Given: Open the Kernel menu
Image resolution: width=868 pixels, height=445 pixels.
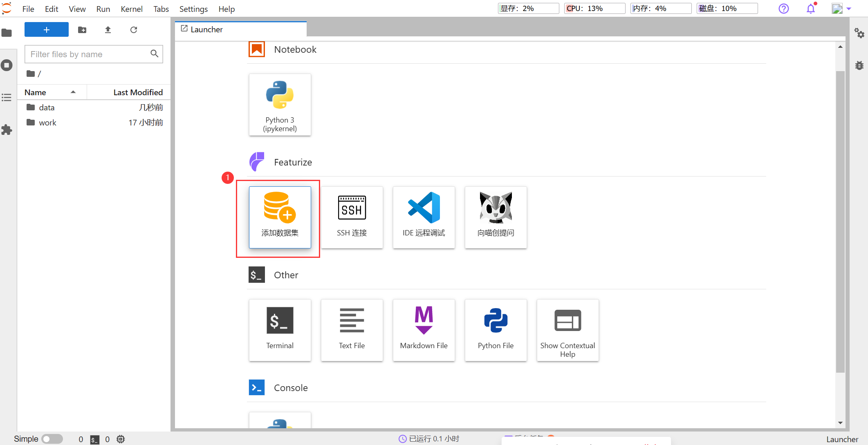Looking at the screenshot, I should point(131,9).
